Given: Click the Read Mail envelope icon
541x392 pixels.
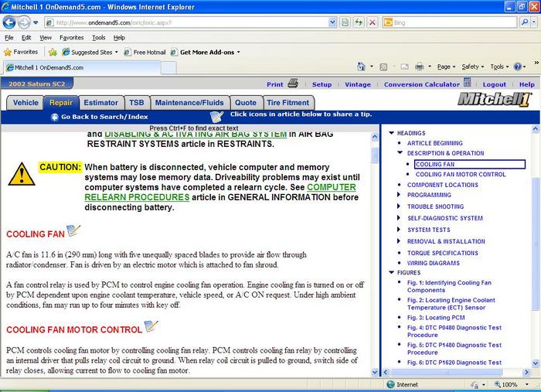Looking at the screenshot, I should click(405, 66).
